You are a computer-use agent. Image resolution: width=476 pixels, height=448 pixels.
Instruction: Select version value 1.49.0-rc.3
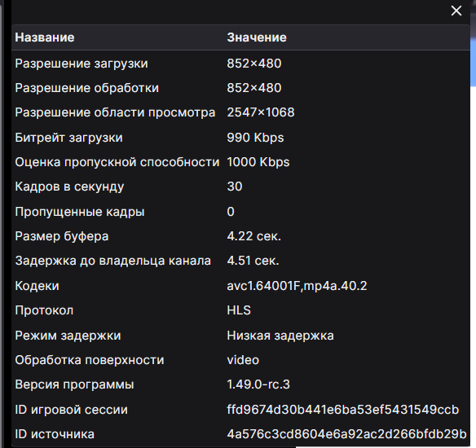tap(258, 384)
